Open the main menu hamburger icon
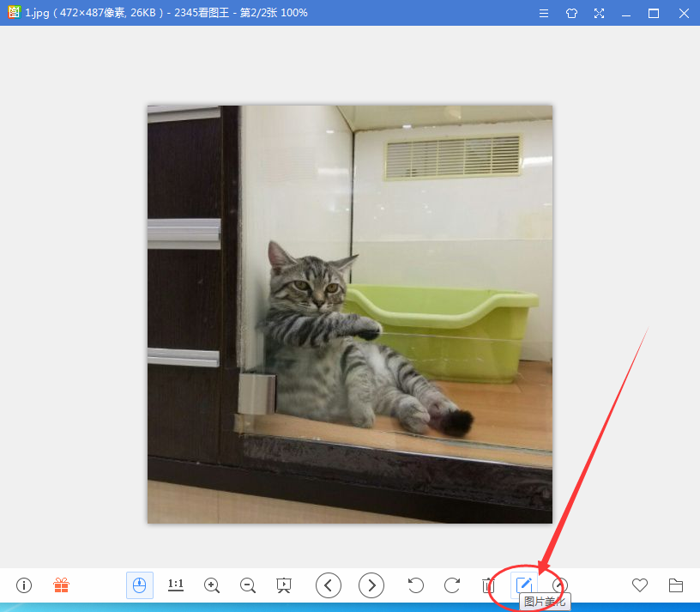Screen dimensions: 700x612 (544, 13)
